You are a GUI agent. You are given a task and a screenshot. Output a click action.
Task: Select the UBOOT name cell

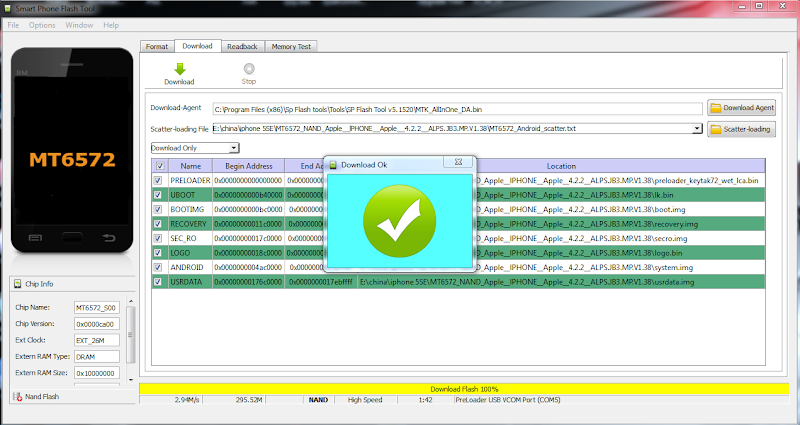[x=190, y=194]
